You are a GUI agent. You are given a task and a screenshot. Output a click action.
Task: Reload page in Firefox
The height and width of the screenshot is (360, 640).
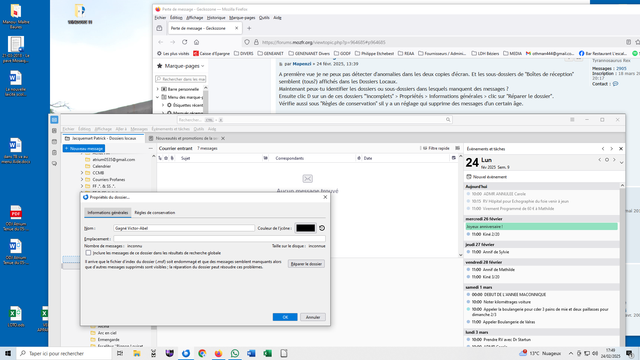184,42
